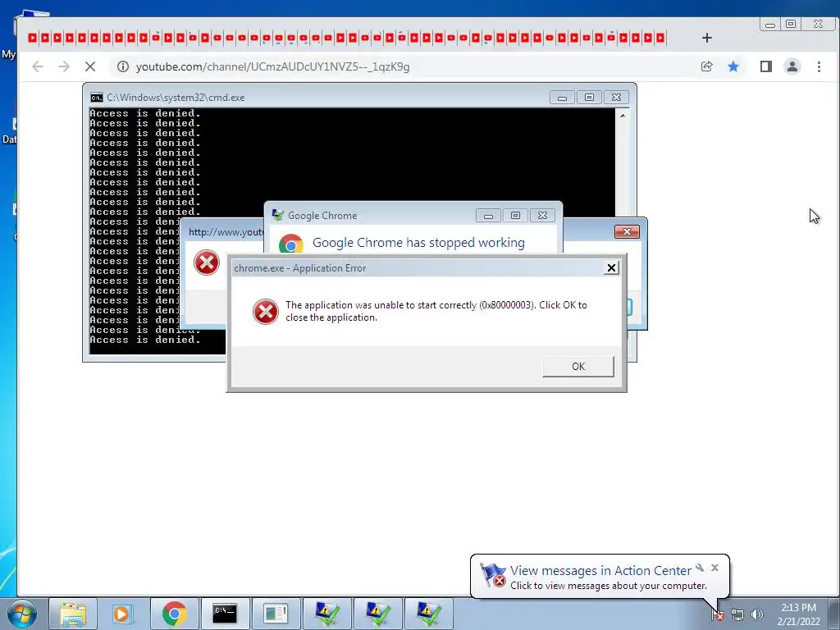Image resolution: width=840 pixels, height=630 pixels.
Task: Switch to Command Prompt taskbar button
Action: 225,614
